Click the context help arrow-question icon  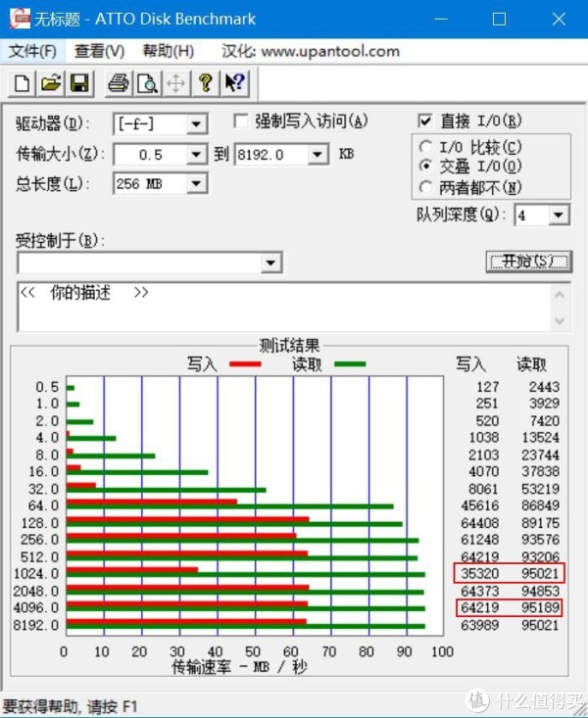pos(235,83)
